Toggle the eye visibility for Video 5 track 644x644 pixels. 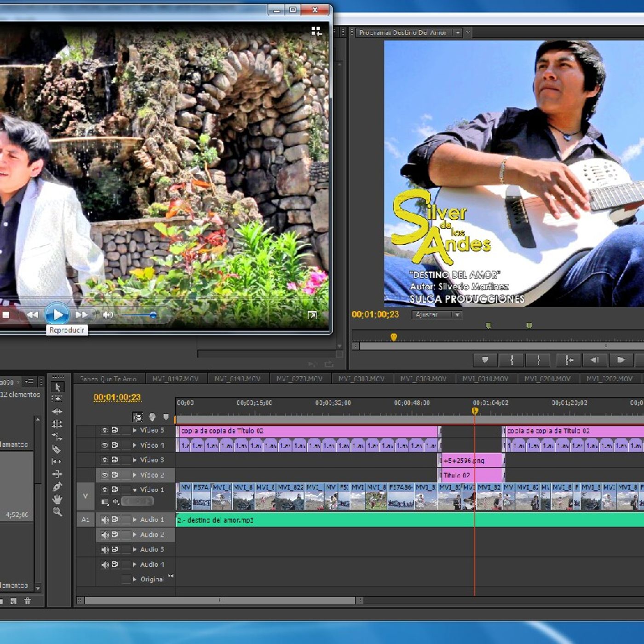[x=105, y=430]
